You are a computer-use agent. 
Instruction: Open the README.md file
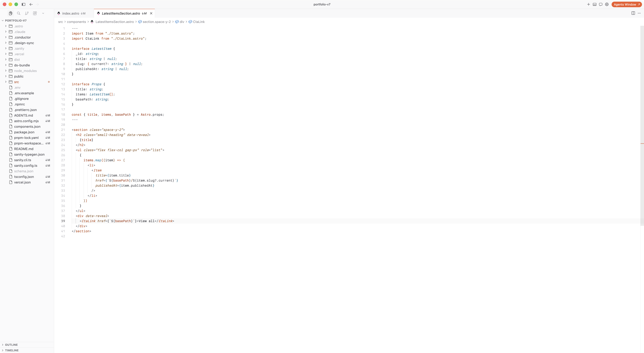[x=27, y=149]
